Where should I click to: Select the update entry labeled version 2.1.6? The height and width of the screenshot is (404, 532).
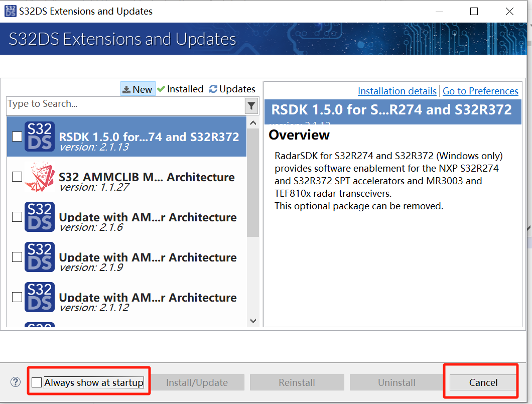126,217
